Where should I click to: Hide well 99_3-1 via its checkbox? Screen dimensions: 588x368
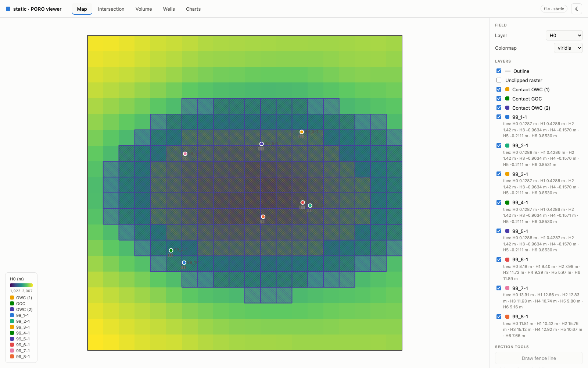(499, 174)
